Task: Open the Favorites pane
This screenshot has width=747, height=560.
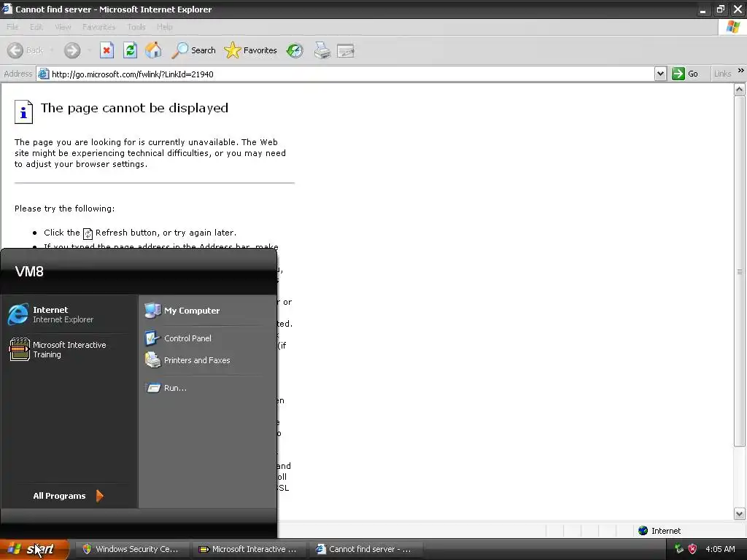Action: pyautogui.click(x=251, y=50)
